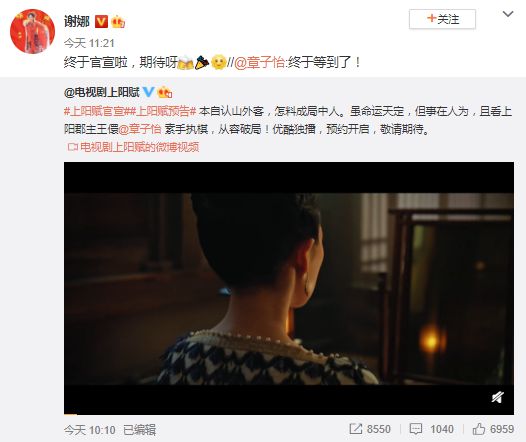Toggle the video mute speaker icon

click(497, 397)
